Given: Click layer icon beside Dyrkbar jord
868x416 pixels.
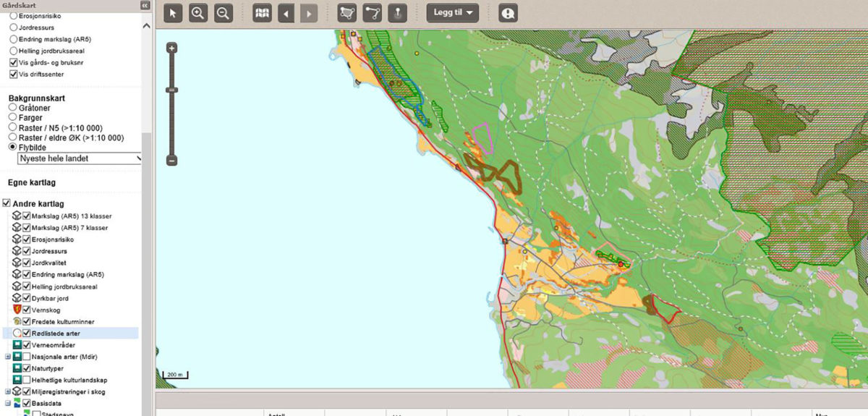Looking at the screenshot, I should pyautogui.click(x=16, y=298).
